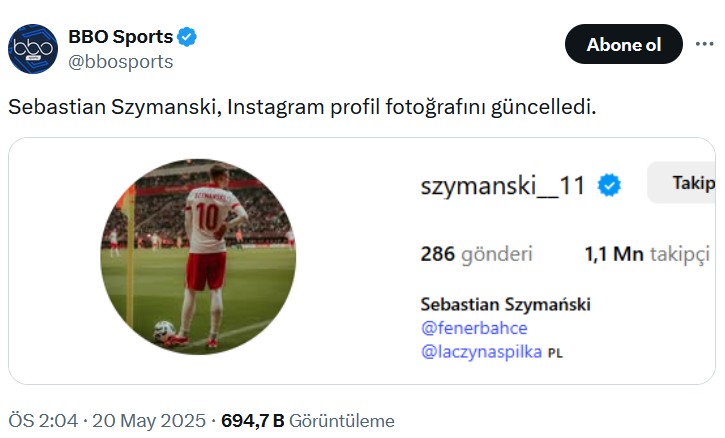Click the verified badge beside BBO Sports
Image resolution: width=725 pixels, height=438 pixels.
pos(187,38)
